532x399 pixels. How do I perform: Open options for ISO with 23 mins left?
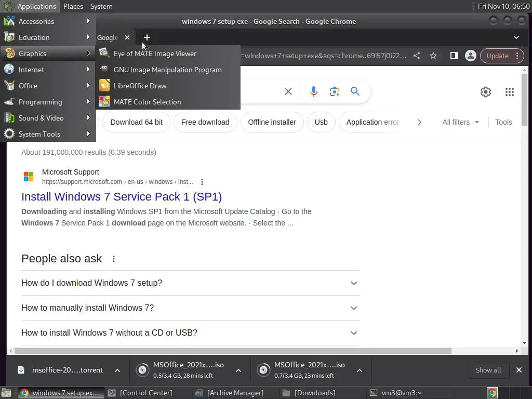pos(360,370)
